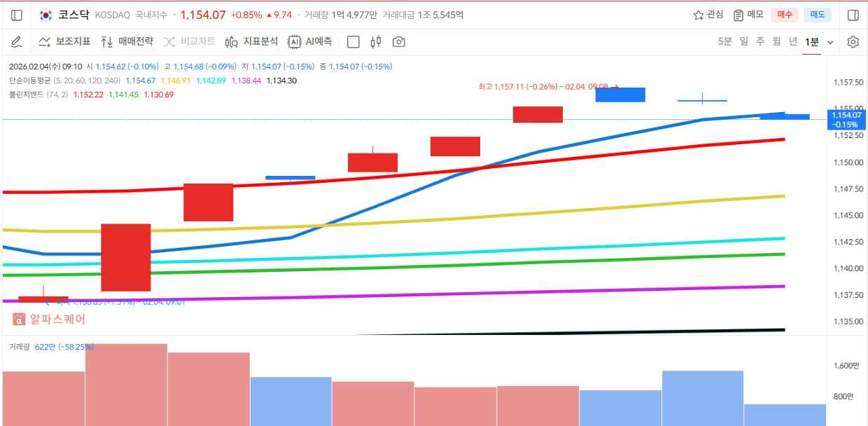Select the pencil drawing tool

(17, 42)
